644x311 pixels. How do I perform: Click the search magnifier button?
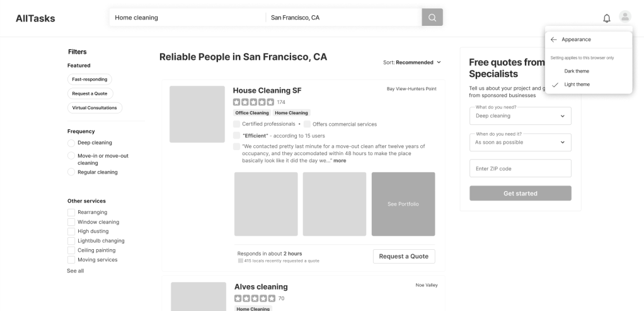[x=432, y=18]
